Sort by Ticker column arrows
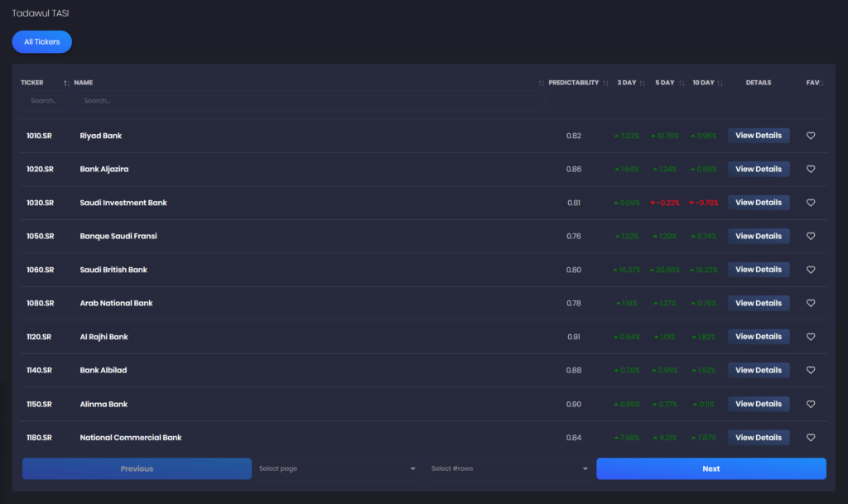This screenshot has width=848, height=504. (66, 84)
